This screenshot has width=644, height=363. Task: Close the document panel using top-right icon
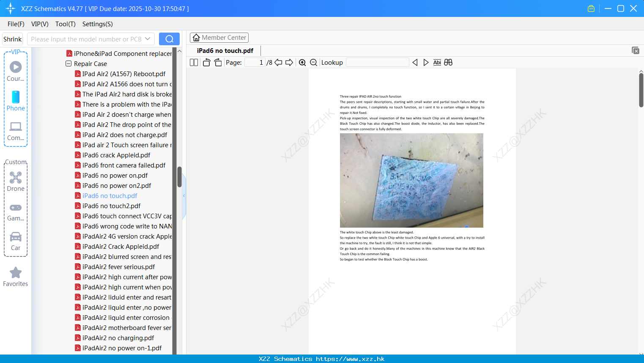(636, 50)
